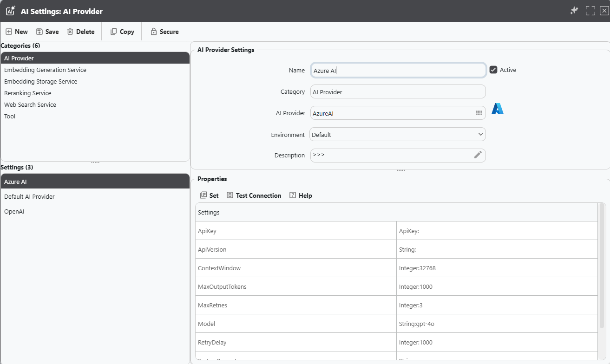This screenshot has height=364, width=610.
Task: Click the ContextWindow property name
Action: tap(296, 268)
